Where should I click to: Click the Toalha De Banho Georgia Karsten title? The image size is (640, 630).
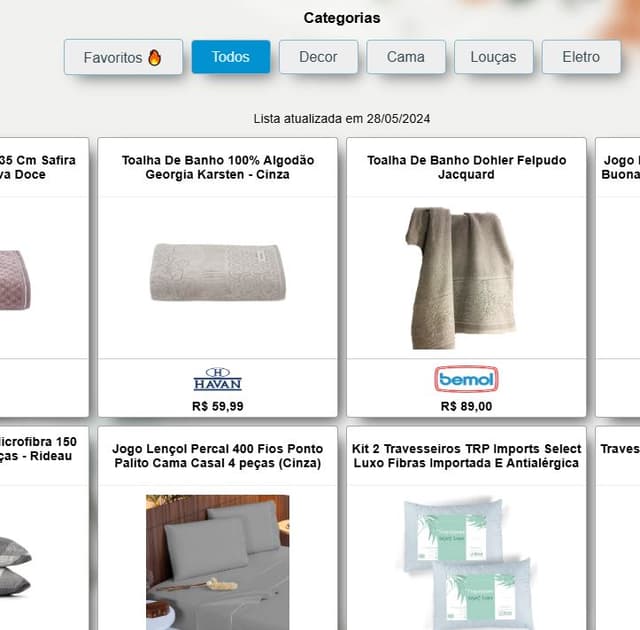point(218,167)
